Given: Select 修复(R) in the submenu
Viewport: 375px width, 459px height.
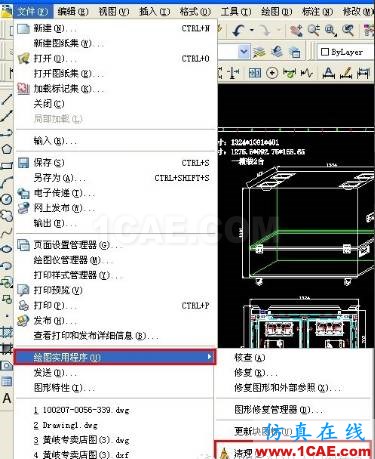Looking at the screenshot, I should 293,373.
